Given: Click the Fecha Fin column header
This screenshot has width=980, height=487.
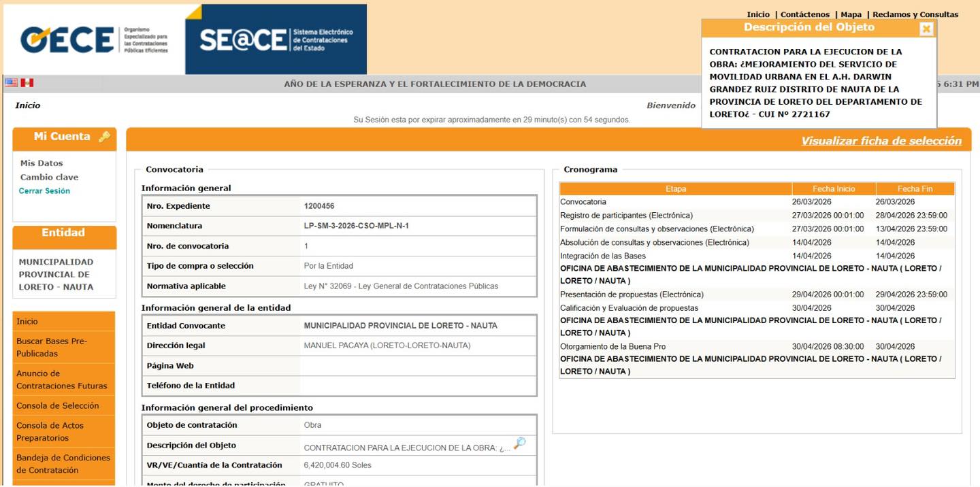Looking at the screenshot, I should [x=915, y=189].
